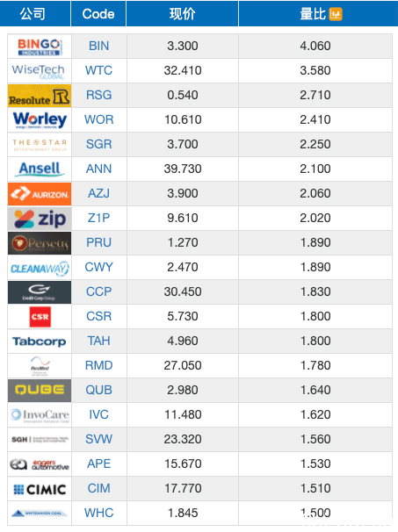Click the Worley logo thumbnail
This screenshot has width=398, height=532.
(40, 119)
